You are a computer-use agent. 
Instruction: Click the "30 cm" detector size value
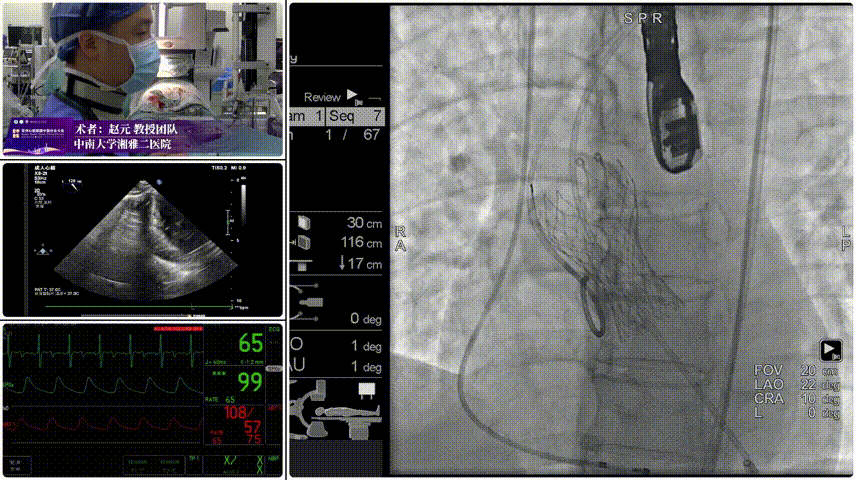point(364,223)
